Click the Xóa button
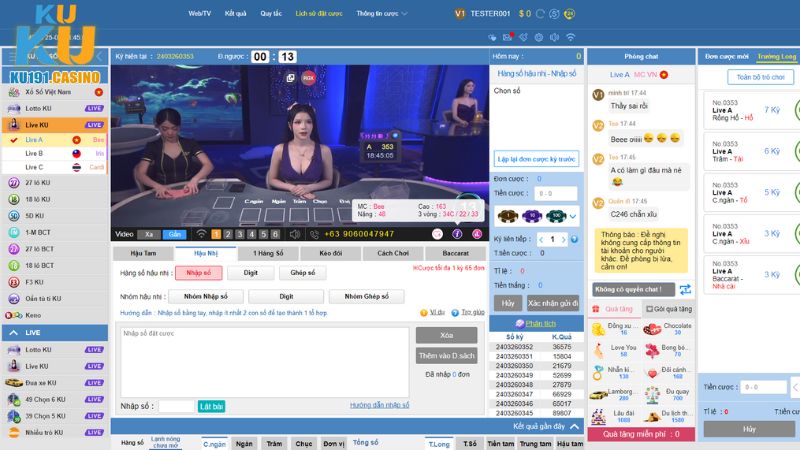The height and width of the screenshot is (450, 800). point(446,336)
